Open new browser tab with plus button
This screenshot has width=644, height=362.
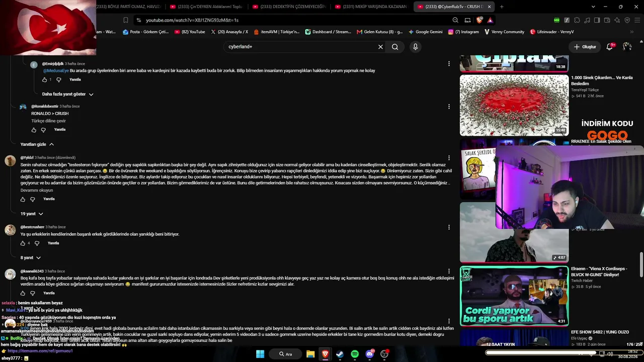pos(502,7)
